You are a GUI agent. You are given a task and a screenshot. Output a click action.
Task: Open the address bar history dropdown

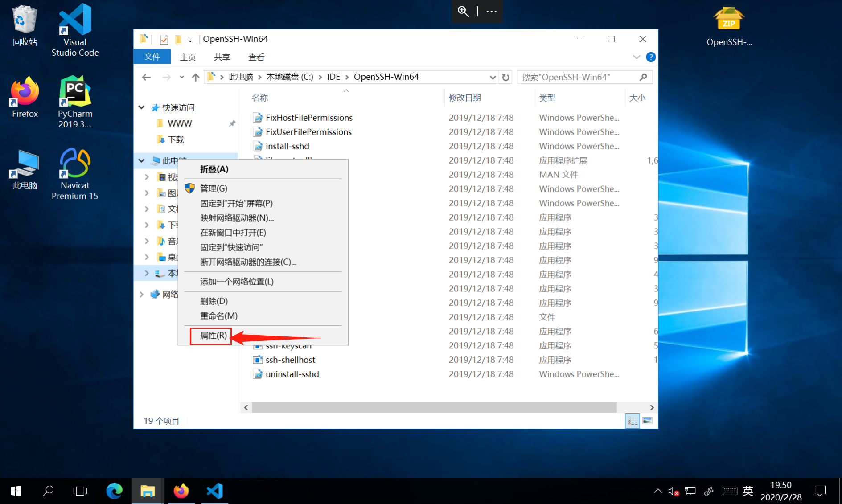coord(493,77)
